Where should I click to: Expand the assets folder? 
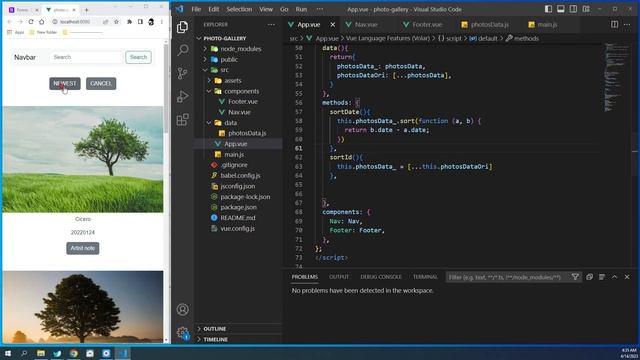pyautogui.click(x=209, y=80)
